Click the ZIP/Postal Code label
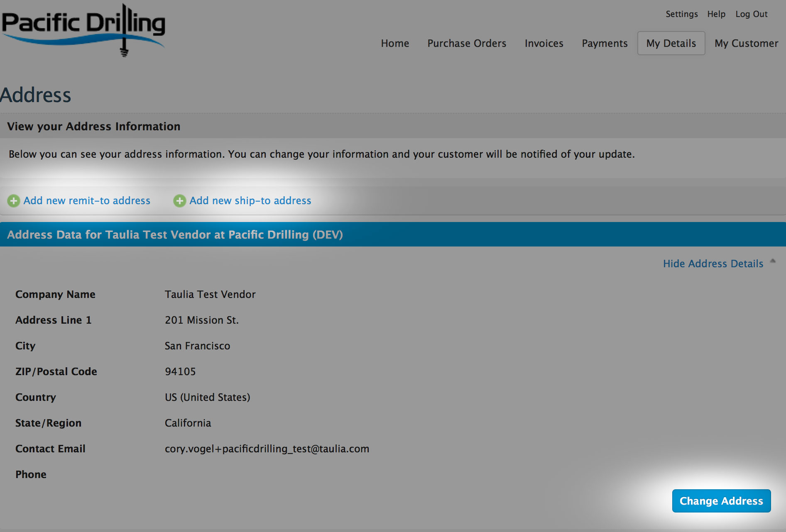Image resolution: width=786 pixels, height=532 pixels. (56, 371)
